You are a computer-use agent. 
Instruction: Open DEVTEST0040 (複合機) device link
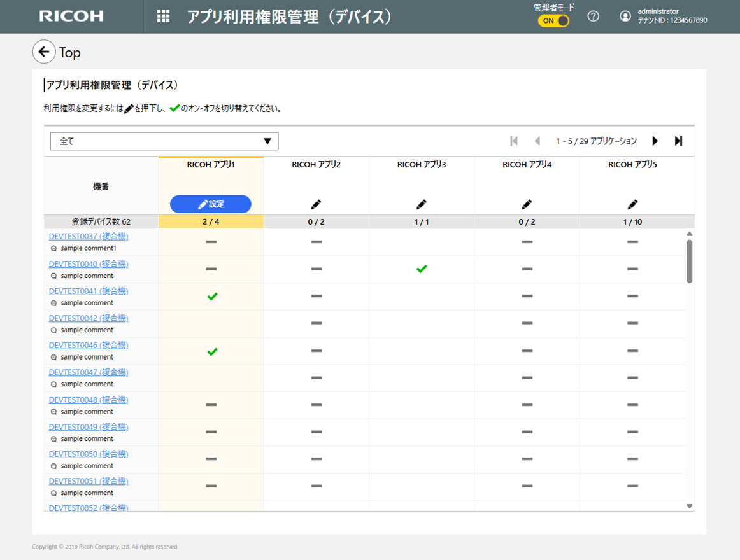pyautogui.click(x=89, y=263)
